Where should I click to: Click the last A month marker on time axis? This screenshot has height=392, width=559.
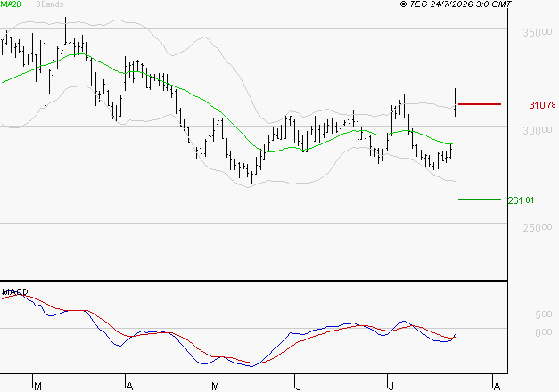[497, 387]
